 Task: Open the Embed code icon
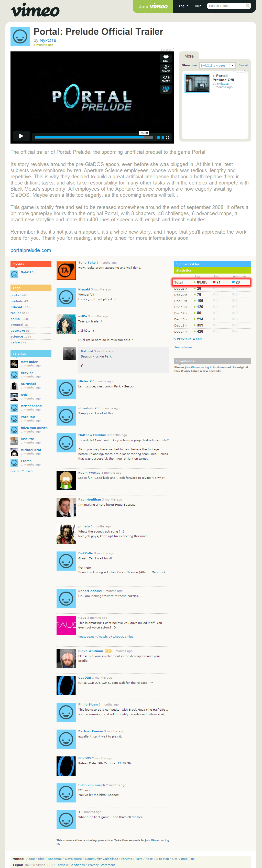click(x=166, y=79)
